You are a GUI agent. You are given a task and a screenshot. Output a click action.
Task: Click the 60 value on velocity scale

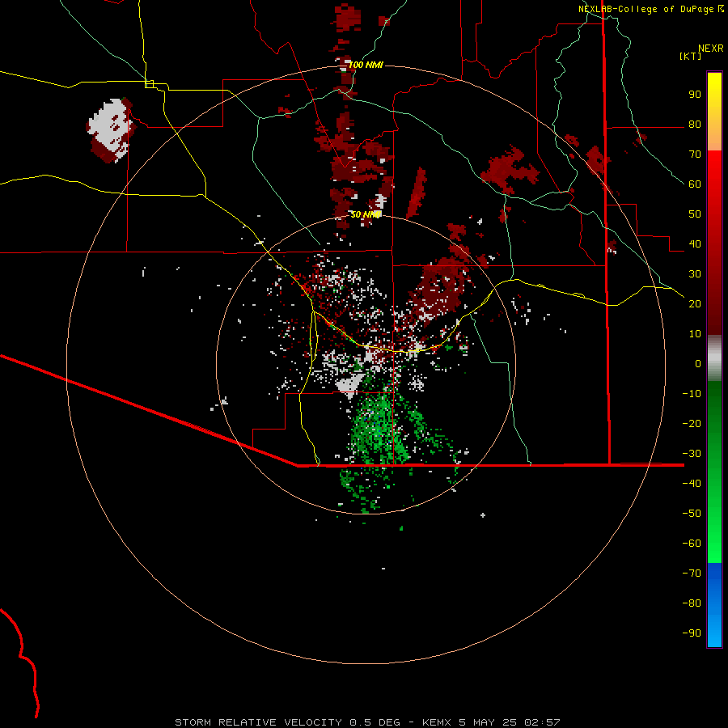(695, 184)
